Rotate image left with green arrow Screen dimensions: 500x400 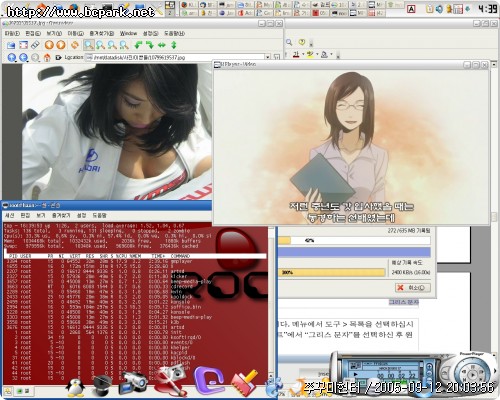click(138, 45)
